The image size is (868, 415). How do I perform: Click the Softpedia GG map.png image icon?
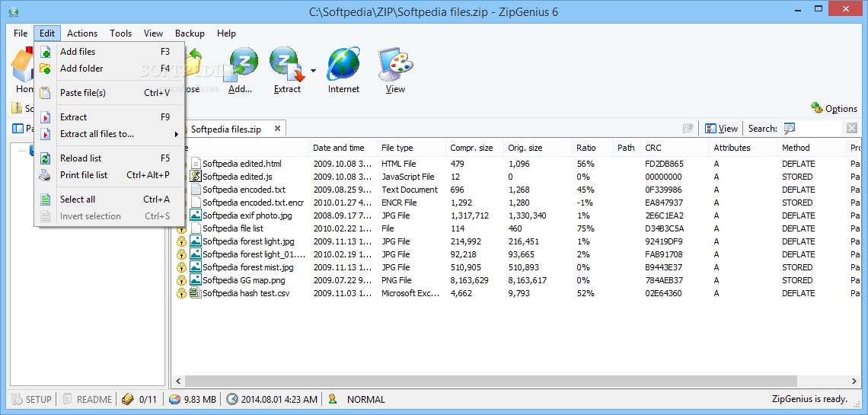(196, 280)
